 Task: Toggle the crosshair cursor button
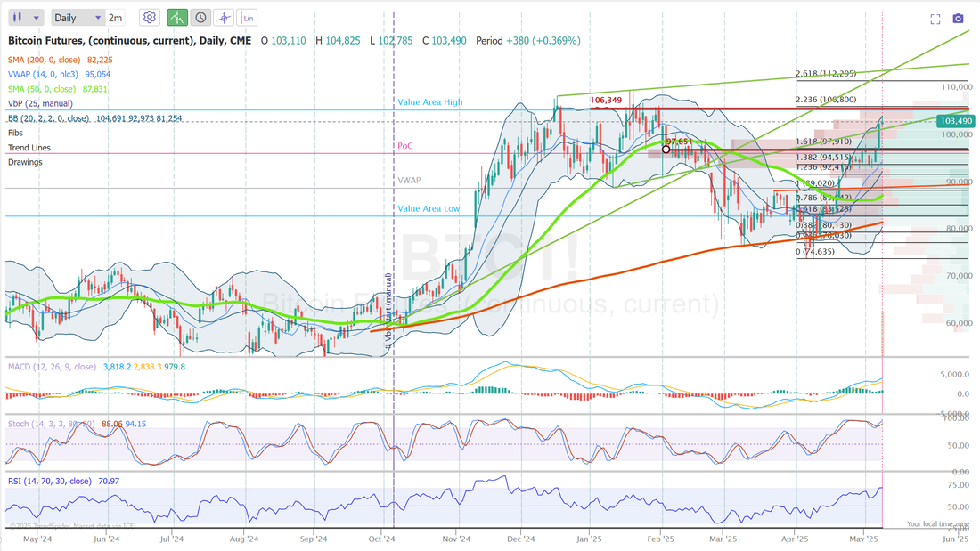pos(224,18)
